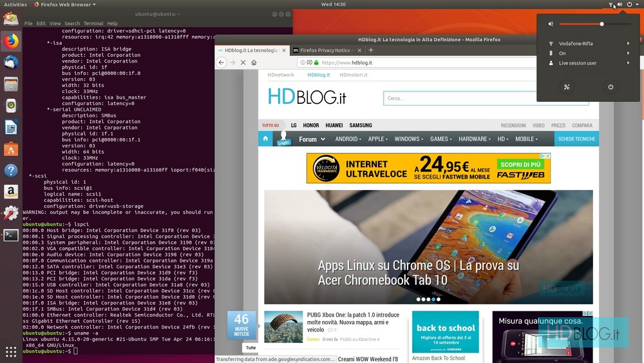644x363 pixels.
Task: Open HARDWARE dropdown menu
Action: point(475,139)
